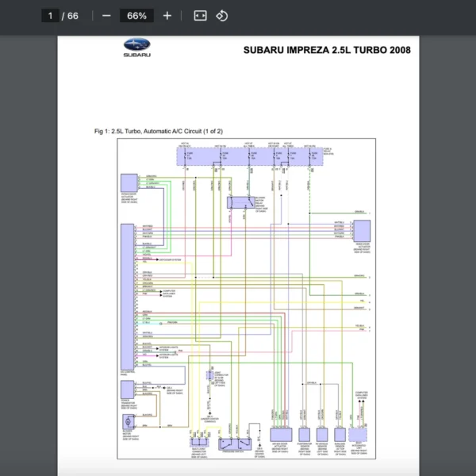Select the page number input field

pyautogui.click(x=52, y=16)
